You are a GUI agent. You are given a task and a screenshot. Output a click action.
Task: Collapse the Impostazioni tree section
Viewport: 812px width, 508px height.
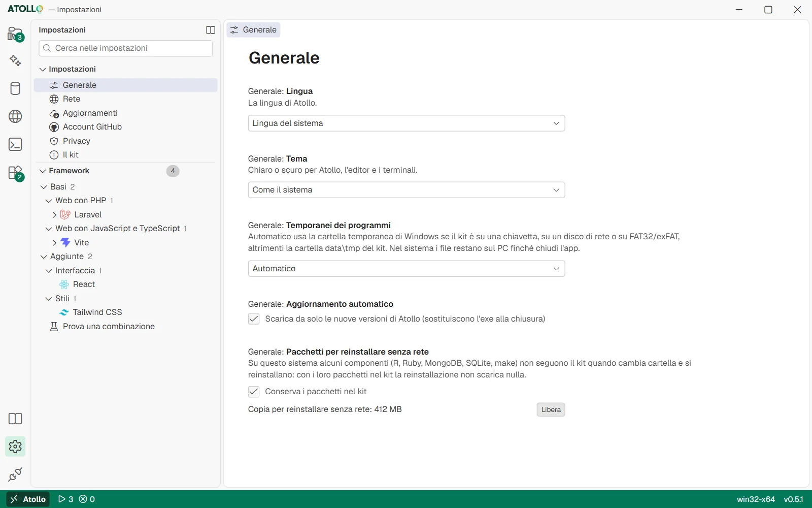43,70
